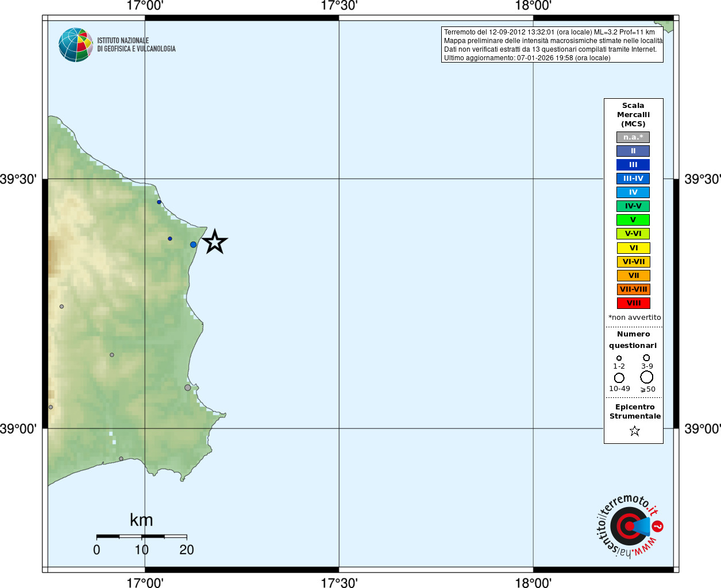Click the blue III-IV legend swatch

coord(633,179)
